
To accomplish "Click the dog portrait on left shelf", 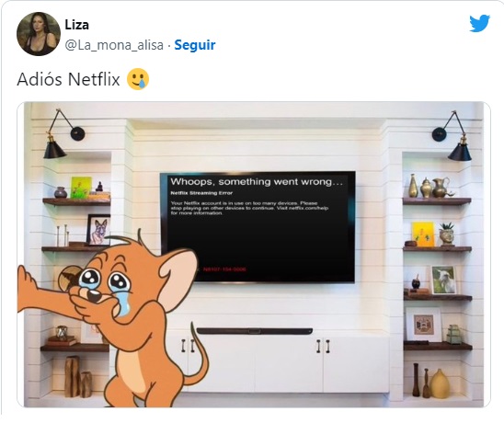I will (98, 230).
